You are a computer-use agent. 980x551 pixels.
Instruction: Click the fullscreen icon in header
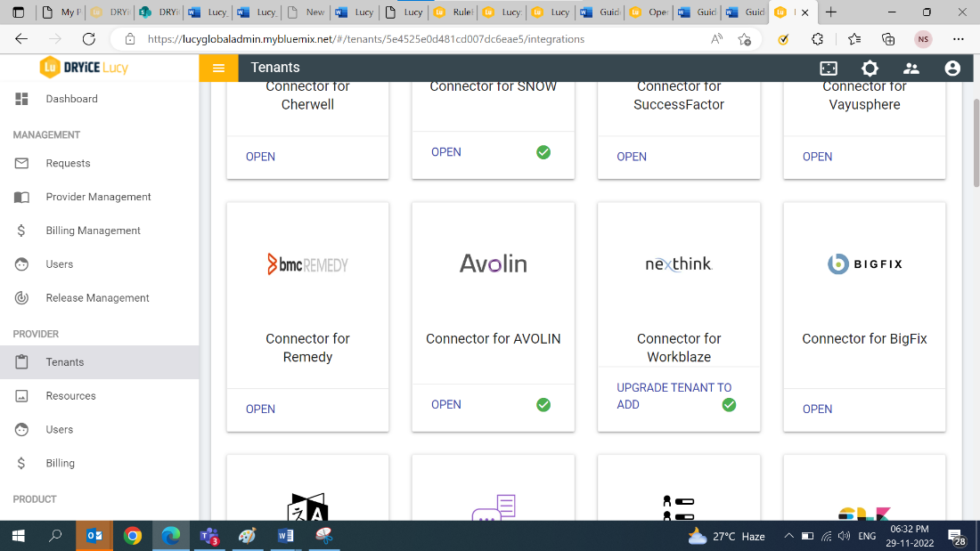829,68
